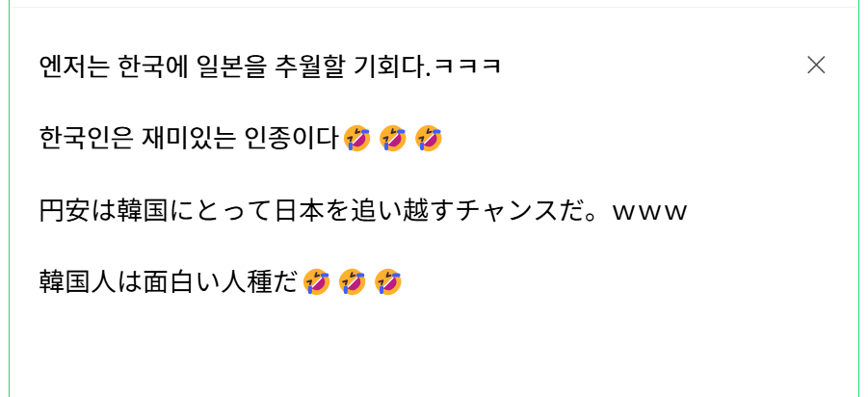
Task: Click first laughing emoji after 인종이다
Action: (x=357, y=138)
